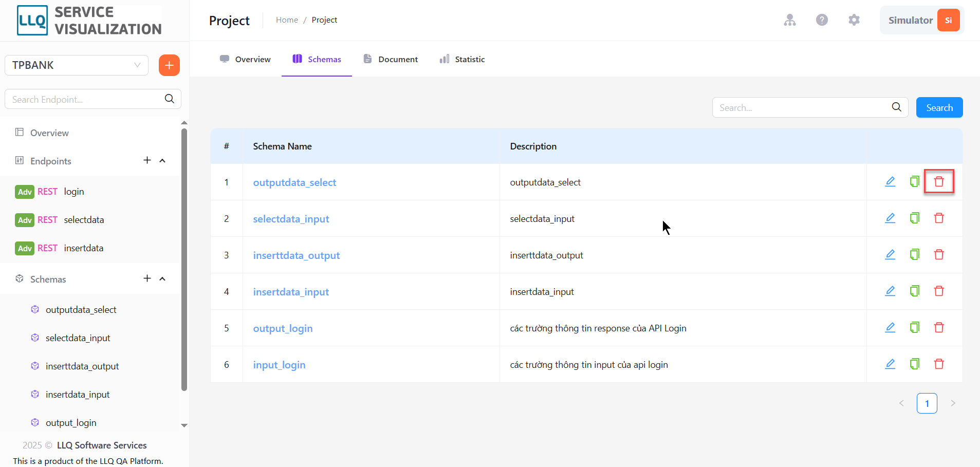Image resolution: width=980 pixels, height=467 pixels.
Task: Copy the output_login schema
Action: click(915, 327)
